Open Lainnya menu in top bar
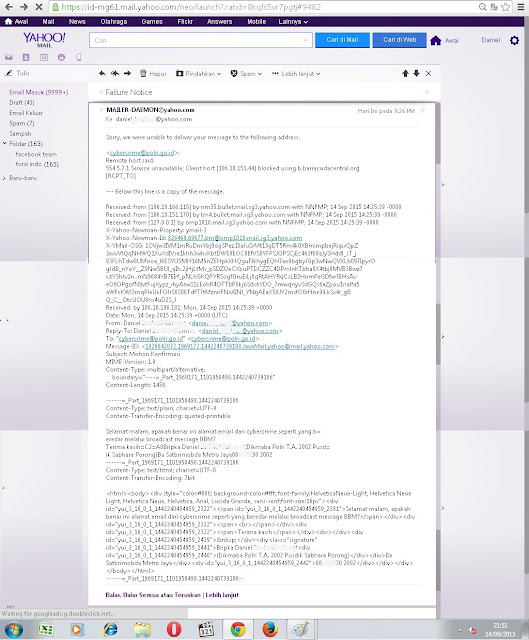 click(x=293, y=22)
